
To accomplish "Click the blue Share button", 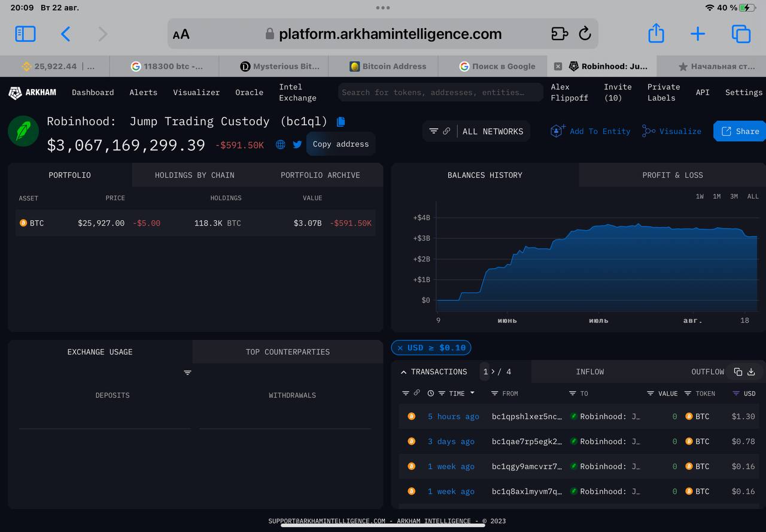I will pyautogui.click(x=740, y=131).
